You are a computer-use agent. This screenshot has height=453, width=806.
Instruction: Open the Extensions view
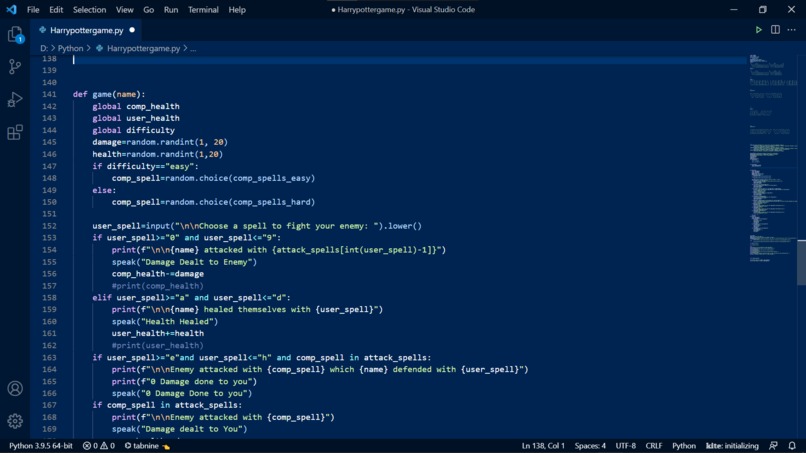15,132
